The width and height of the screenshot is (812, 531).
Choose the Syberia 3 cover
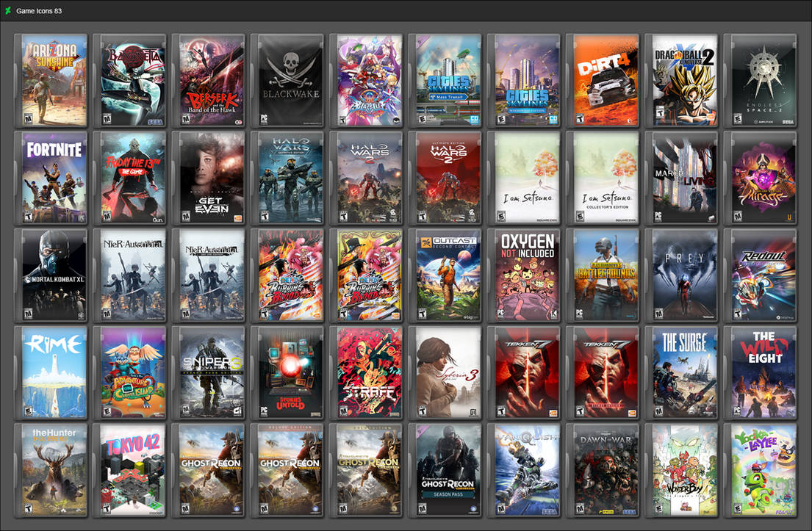tap(445, 372)
